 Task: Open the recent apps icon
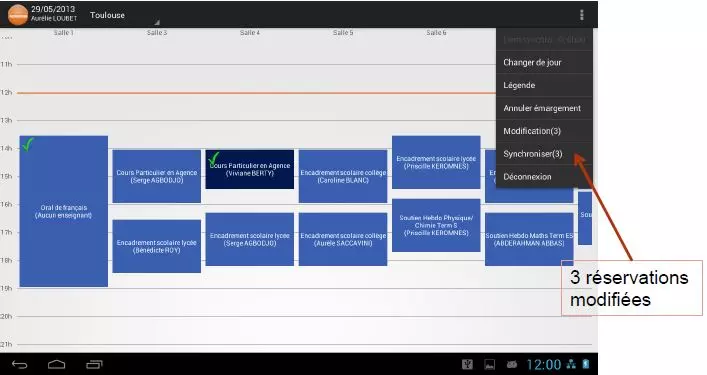coord(94,364)
